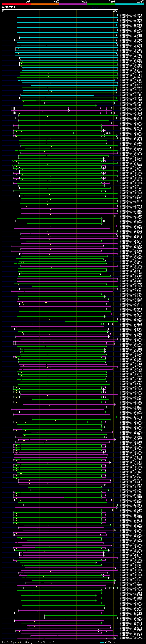The image size is (146, 644).
Task: Click hit label UniRef100_P43487
Action: (x=131, y=213)
